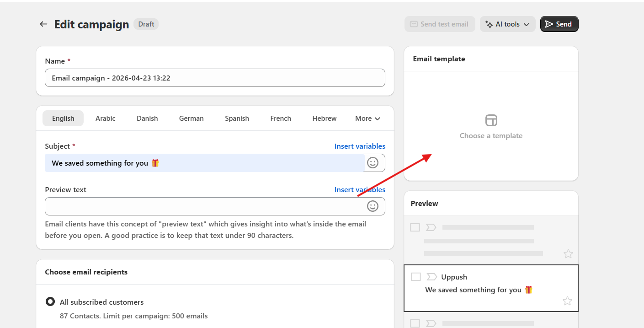
Task: Click the label arrow icon beside Uppush
Action: [x=431, y=277]
